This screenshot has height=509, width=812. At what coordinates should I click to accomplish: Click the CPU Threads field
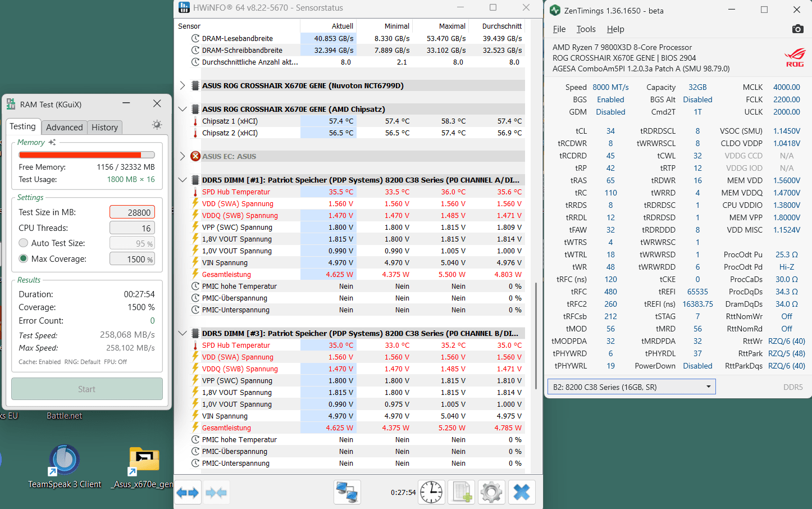tap(132, 228)
